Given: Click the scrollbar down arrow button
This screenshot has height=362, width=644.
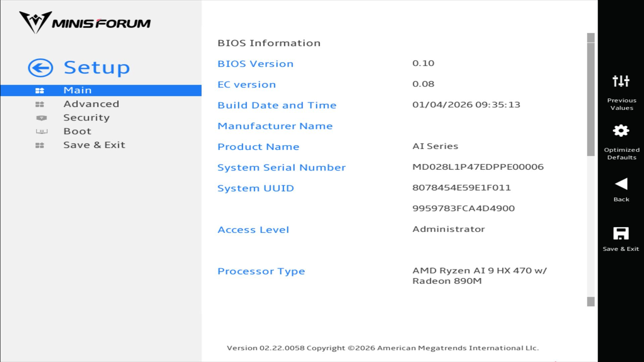Looking at the screenshot, I should (591, 302).
